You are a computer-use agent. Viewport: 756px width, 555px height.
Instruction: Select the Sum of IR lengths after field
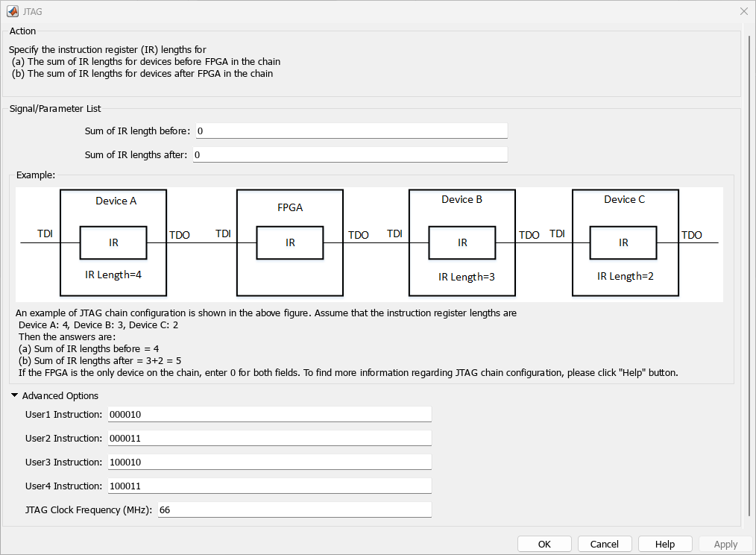point(350,154)
